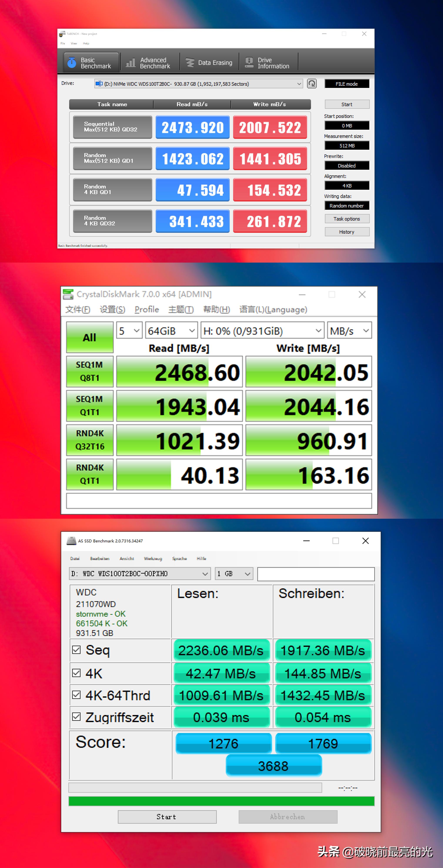This screenshot has width=443, height=868.
Task: Disable the Zugriffszeit checkbox
Action: click(x=77, y=717)
